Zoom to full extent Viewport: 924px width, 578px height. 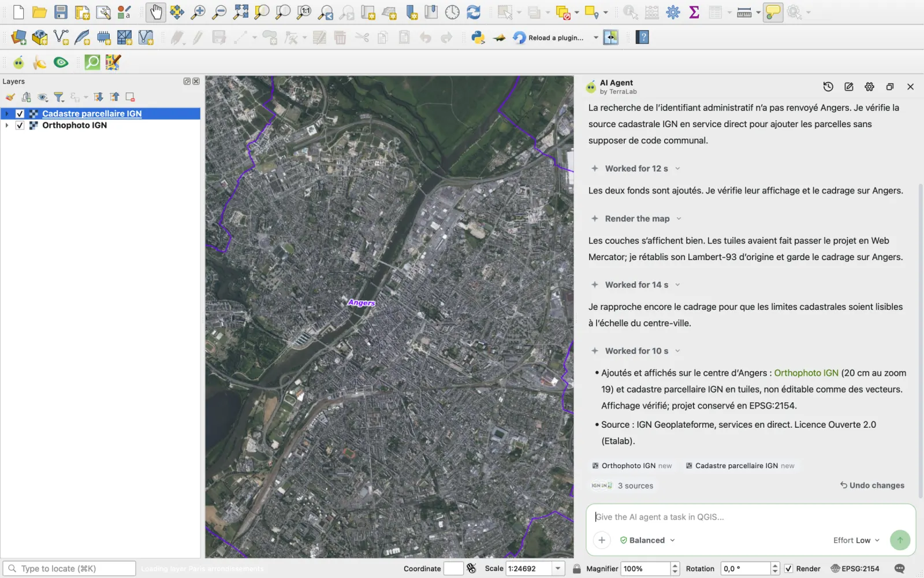pyautogui.click(x=241, y=12)
